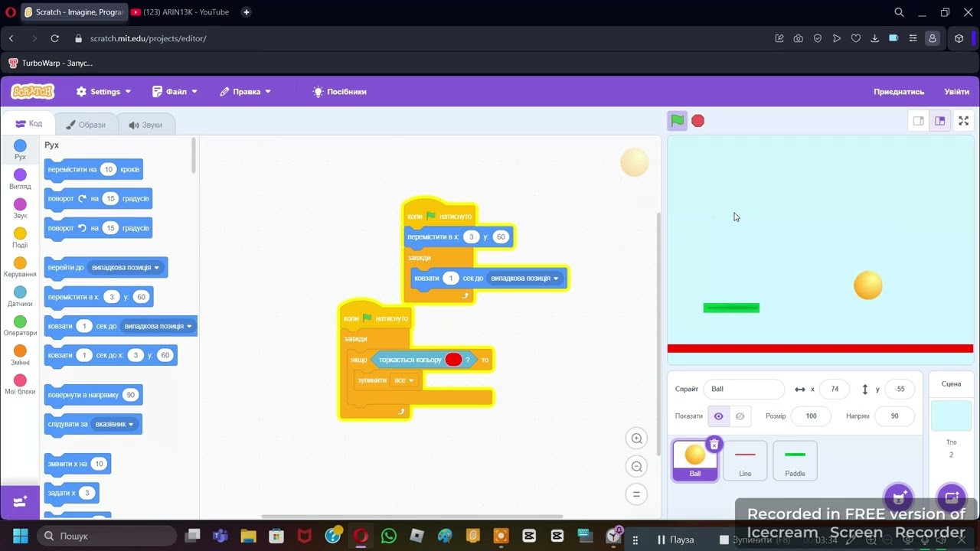Select the Вигляд blocks category
This screenshot has width=980, height=551.
tap(20, 180)
